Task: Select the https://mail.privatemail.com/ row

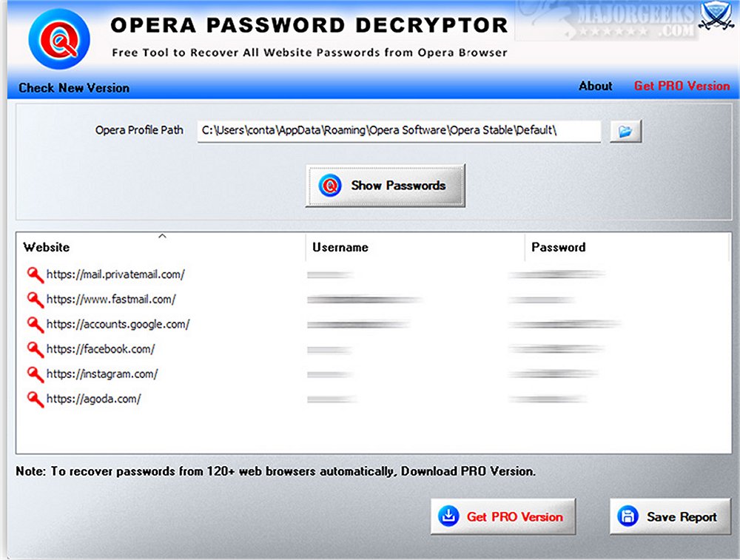Action: click(373, 274)
